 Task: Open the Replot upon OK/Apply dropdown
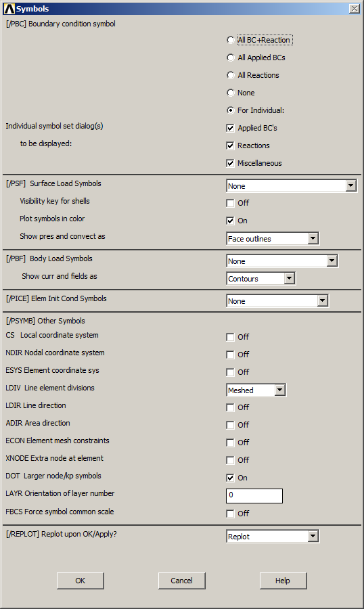tap(273, 537)
